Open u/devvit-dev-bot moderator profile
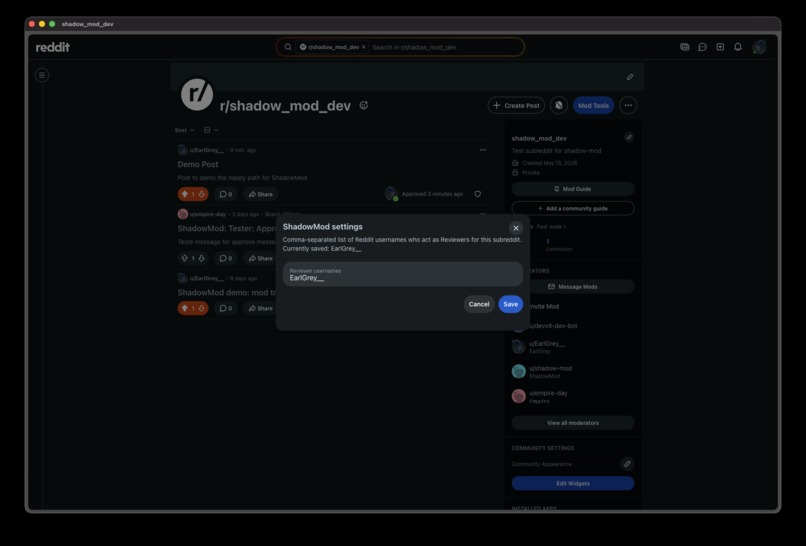The width and height of the screenshot is (806, 546). pyautogui.click(x=553, y=326)
